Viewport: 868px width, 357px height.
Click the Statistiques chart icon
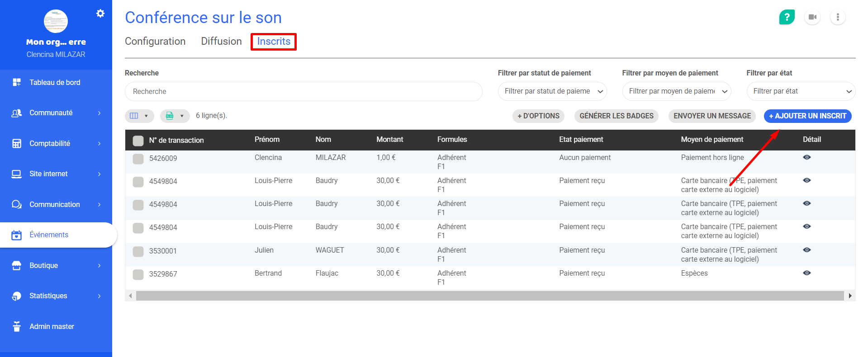[17, 296]
